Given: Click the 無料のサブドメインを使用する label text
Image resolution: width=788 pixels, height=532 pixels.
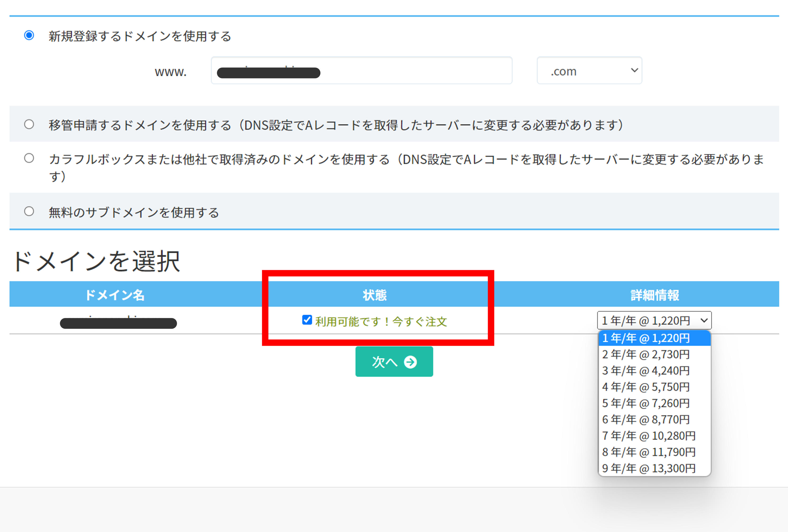Looking at the screenshot, I should point(134,213).
